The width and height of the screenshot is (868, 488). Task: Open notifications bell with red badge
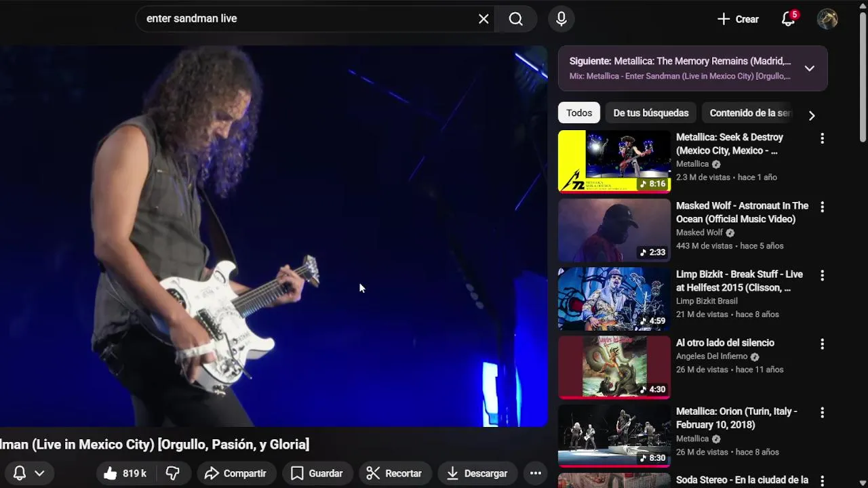[789, 19]
